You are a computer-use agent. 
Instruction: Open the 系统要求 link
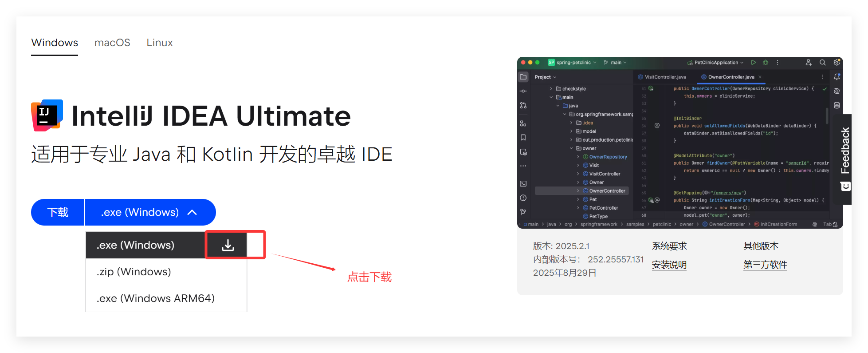669,246
